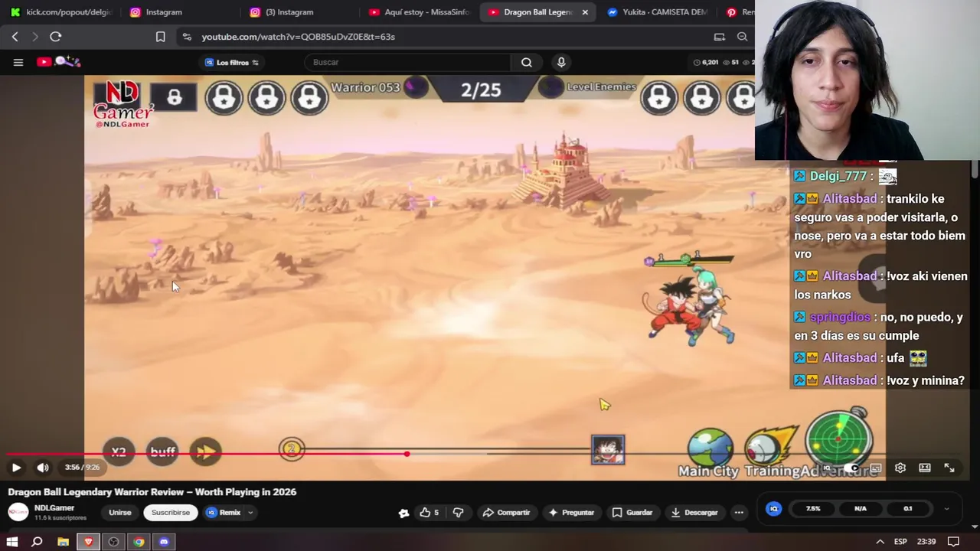This screenshot has width=980, height=551.
Task: Click the Suscribirse button
Action: pos(170,513)
